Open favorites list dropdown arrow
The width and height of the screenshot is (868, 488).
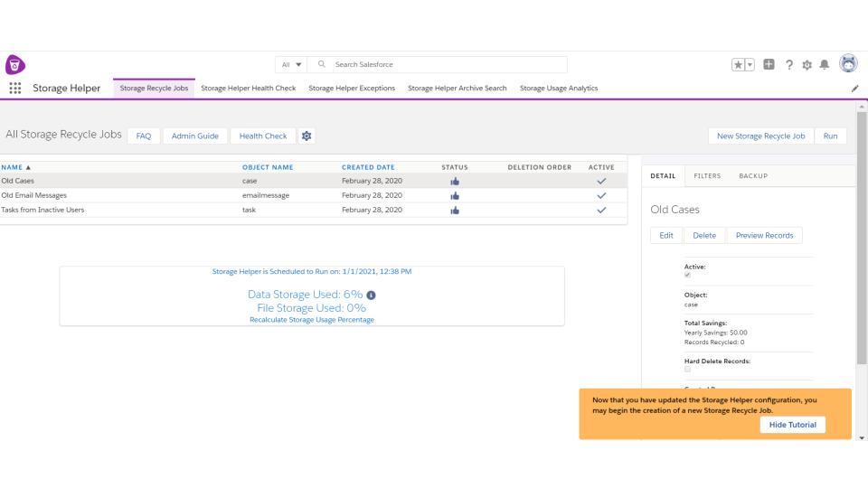750,65
